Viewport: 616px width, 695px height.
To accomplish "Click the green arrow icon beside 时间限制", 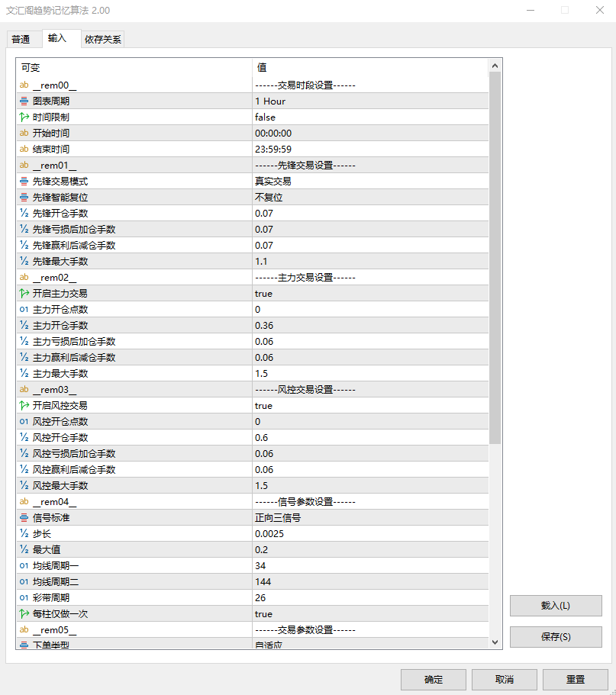I will (24, 117).
